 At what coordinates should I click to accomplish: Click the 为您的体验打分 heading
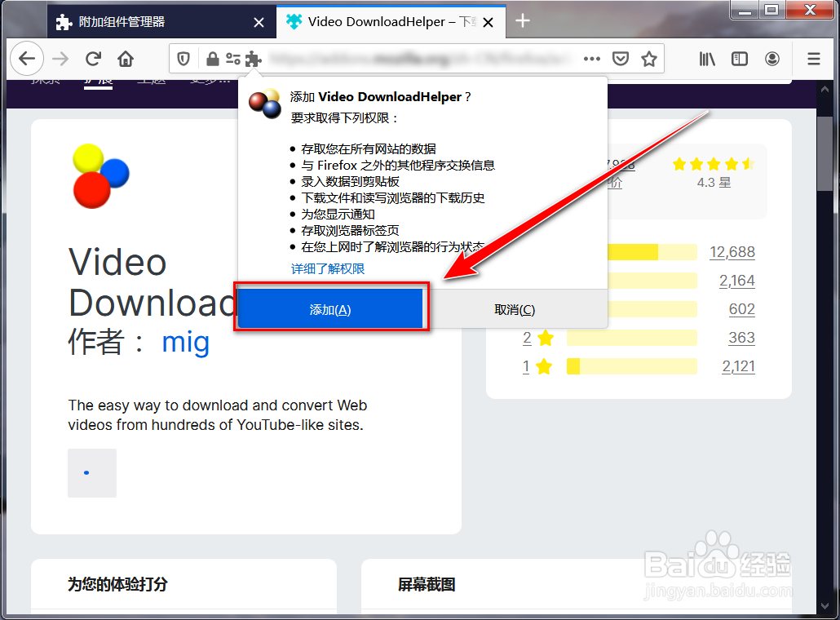click(x=118, y=584)
